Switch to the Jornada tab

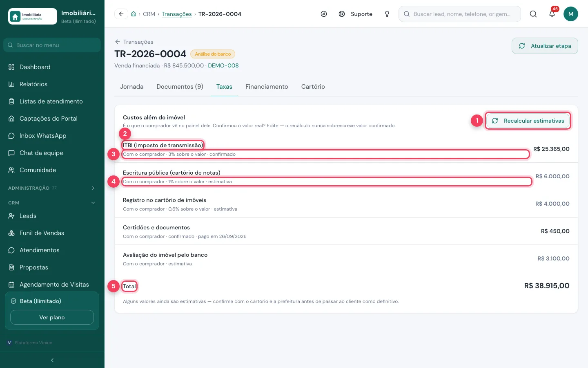[131, 87]
